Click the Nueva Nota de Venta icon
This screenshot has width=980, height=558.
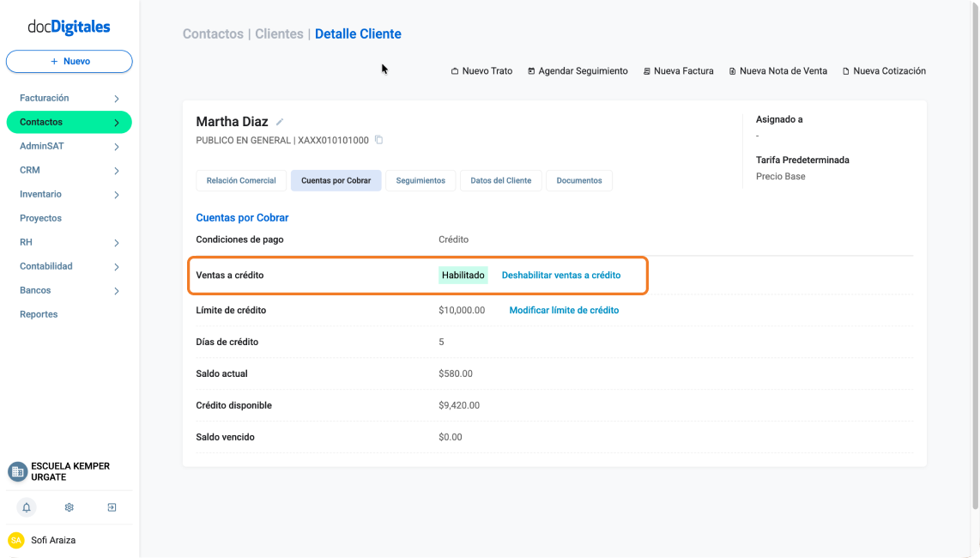pos(733,71)
